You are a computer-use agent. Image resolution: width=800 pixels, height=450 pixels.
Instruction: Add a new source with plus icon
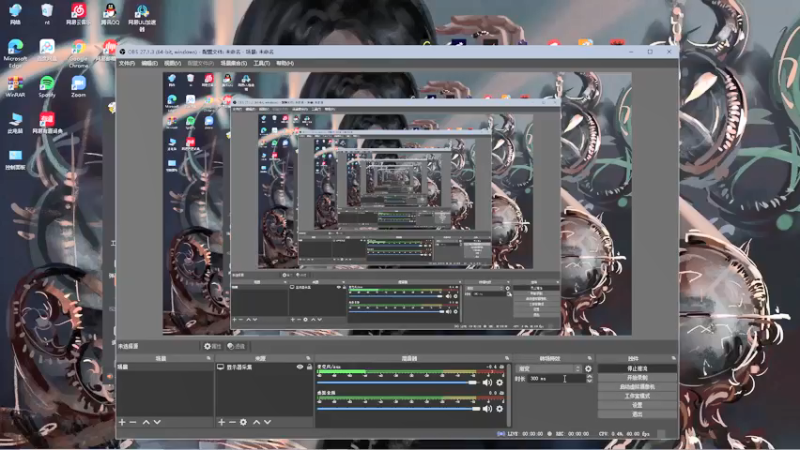coord(221,422)
